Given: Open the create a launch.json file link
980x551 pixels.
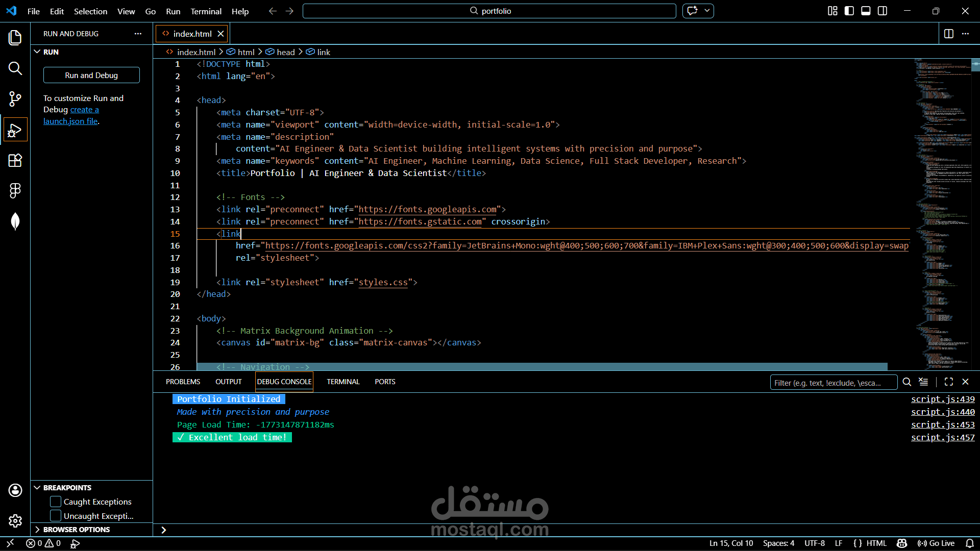Looking at the screenshot, I should pyautogui.click(x=84, y=110).
